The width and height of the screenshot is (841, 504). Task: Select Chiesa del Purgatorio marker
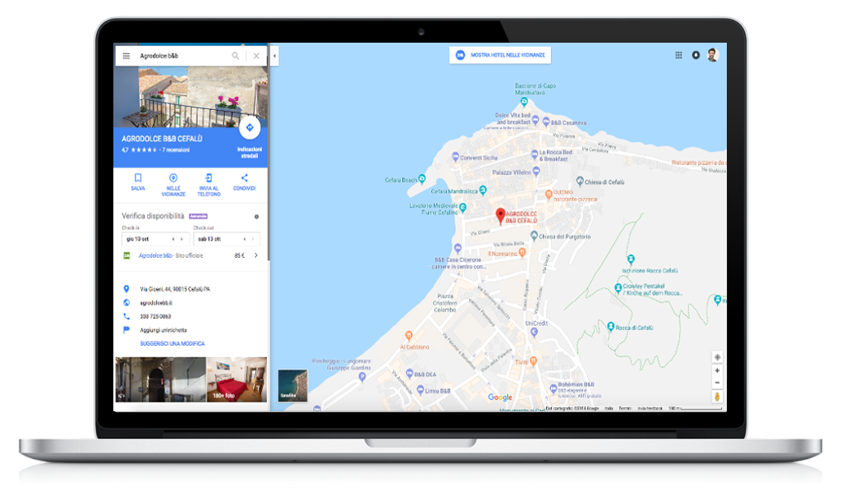coord(534,236)
